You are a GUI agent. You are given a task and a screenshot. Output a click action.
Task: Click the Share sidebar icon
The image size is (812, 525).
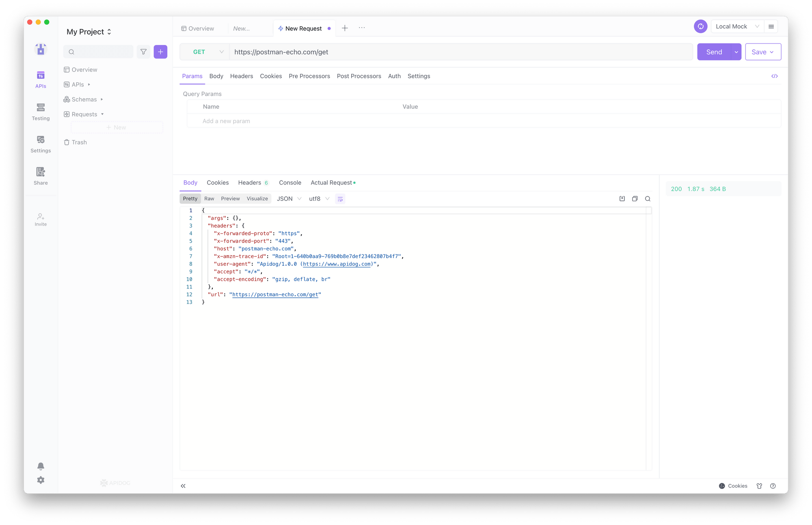41,176
